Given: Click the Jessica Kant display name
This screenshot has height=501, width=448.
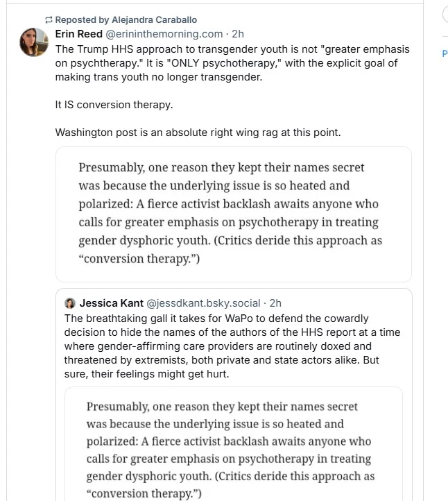Looking at the screenshot, I should tap(111, 303).
